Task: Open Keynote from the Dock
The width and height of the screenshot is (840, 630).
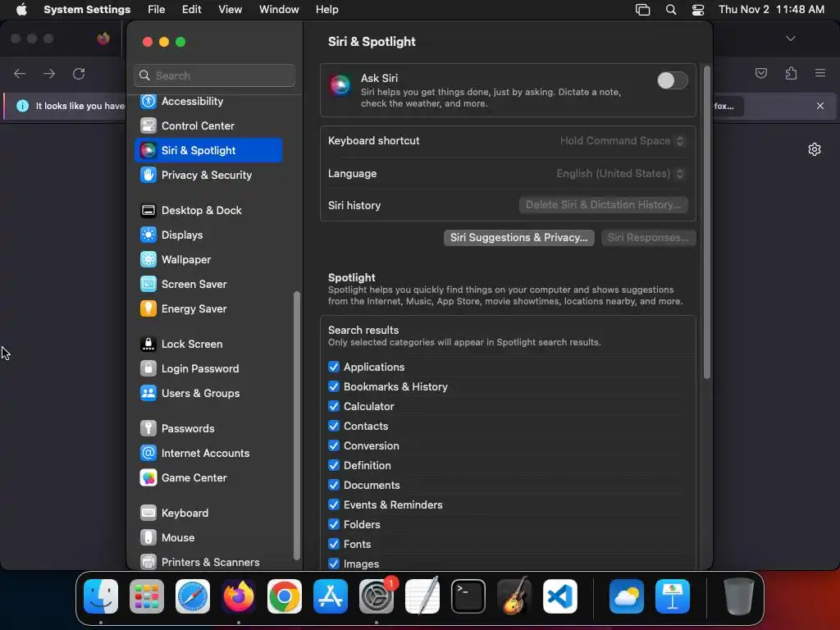Action: coord(673,596)
